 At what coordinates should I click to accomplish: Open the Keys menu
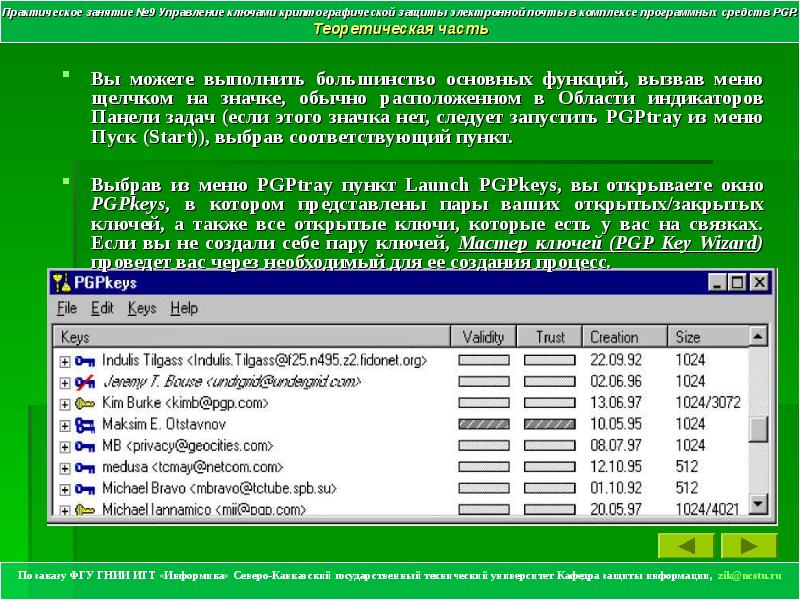coord(142,308)
